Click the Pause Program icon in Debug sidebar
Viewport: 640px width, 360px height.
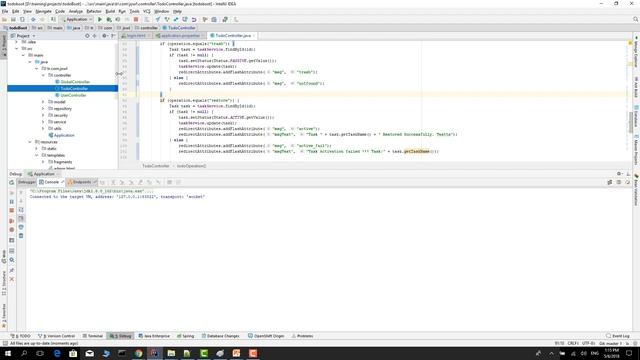point(11,202)
